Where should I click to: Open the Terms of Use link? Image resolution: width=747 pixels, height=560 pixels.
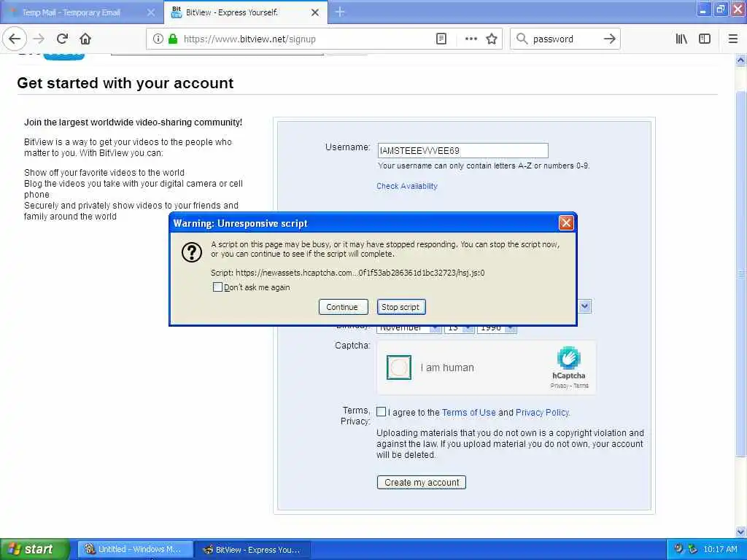click(469, 413)
